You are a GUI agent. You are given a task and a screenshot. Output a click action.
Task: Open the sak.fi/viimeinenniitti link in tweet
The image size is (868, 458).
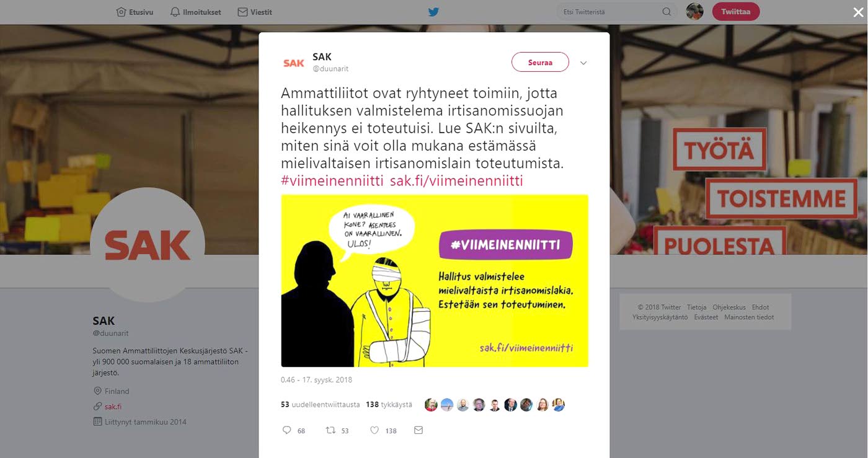(x=457, y=181)
